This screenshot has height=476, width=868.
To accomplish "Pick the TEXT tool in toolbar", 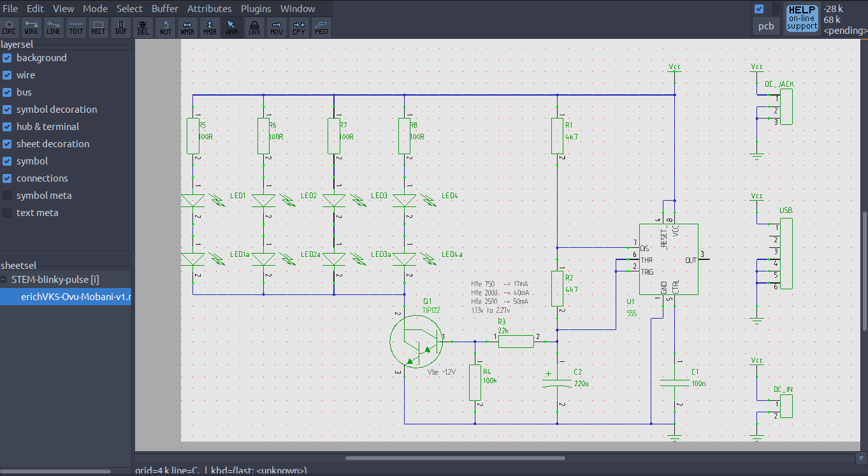I will [76, 27].
